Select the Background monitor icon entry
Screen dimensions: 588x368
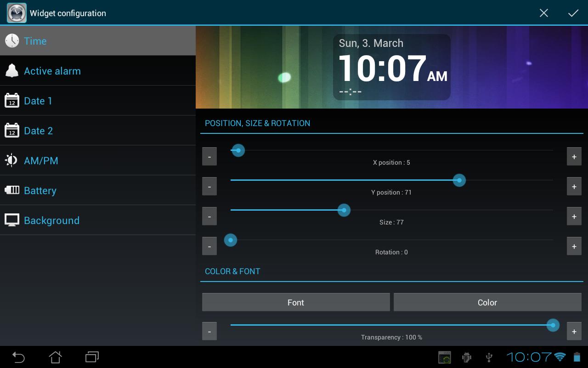pyautogui.click(x=12, y=220)
